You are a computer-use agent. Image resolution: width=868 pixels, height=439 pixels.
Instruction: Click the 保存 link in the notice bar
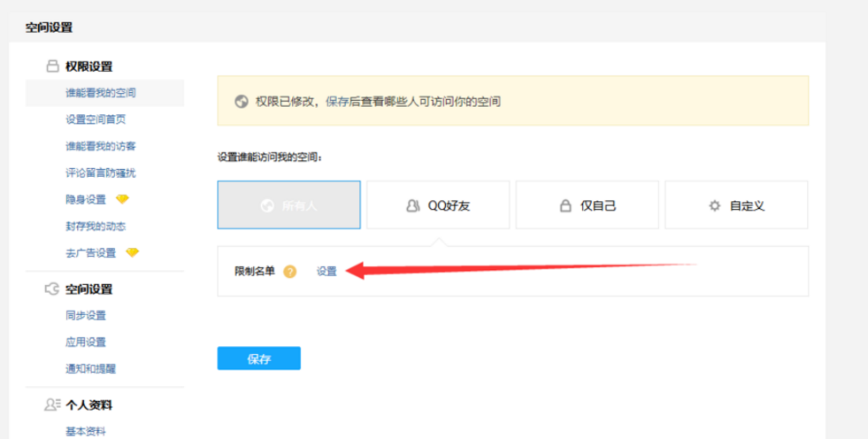336,102
